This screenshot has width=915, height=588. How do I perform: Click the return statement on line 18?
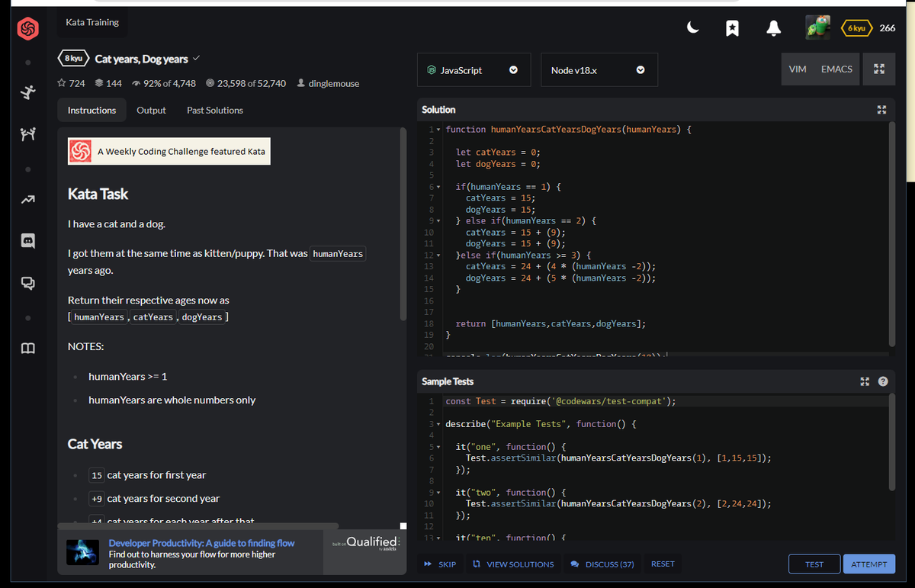551,324
